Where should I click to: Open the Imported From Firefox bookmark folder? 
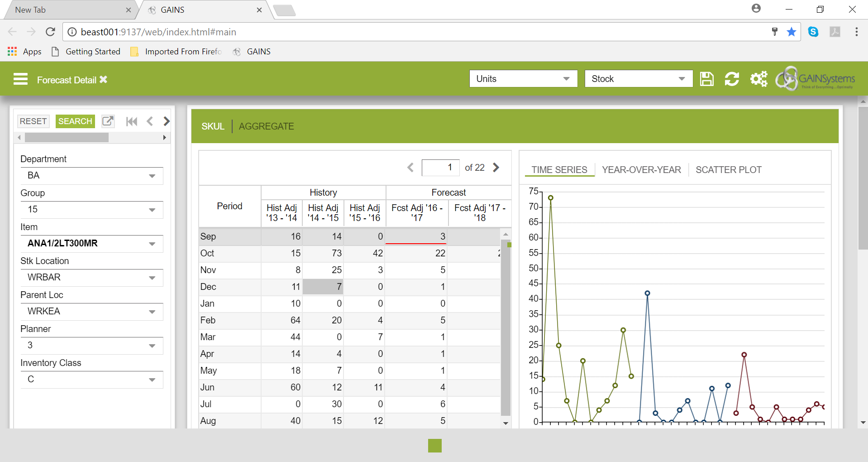pos(176,52)
